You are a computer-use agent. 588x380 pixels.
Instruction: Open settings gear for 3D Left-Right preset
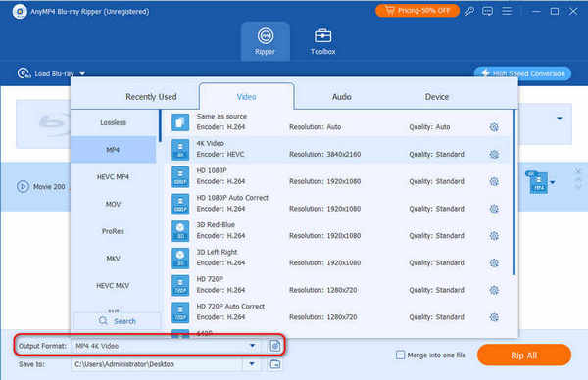tap(494, 263)
